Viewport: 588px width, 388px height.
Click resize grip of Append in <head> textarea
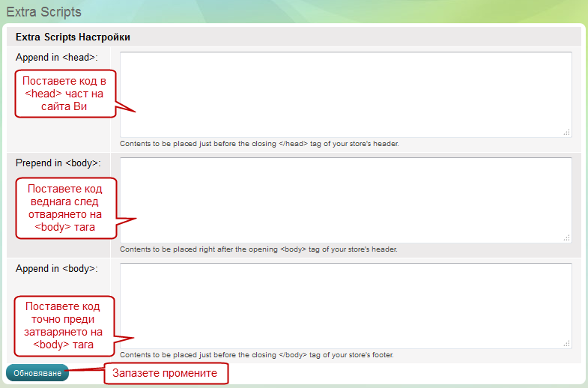tap(567, 132)
